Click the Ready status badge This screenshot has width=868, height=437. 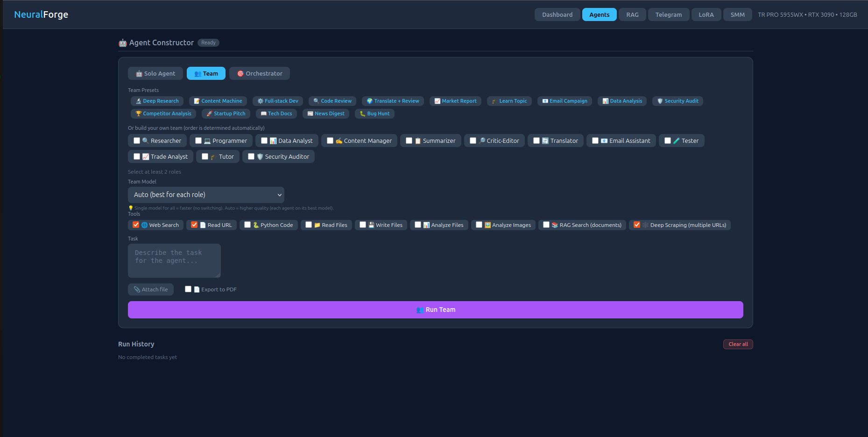[208, 42]
